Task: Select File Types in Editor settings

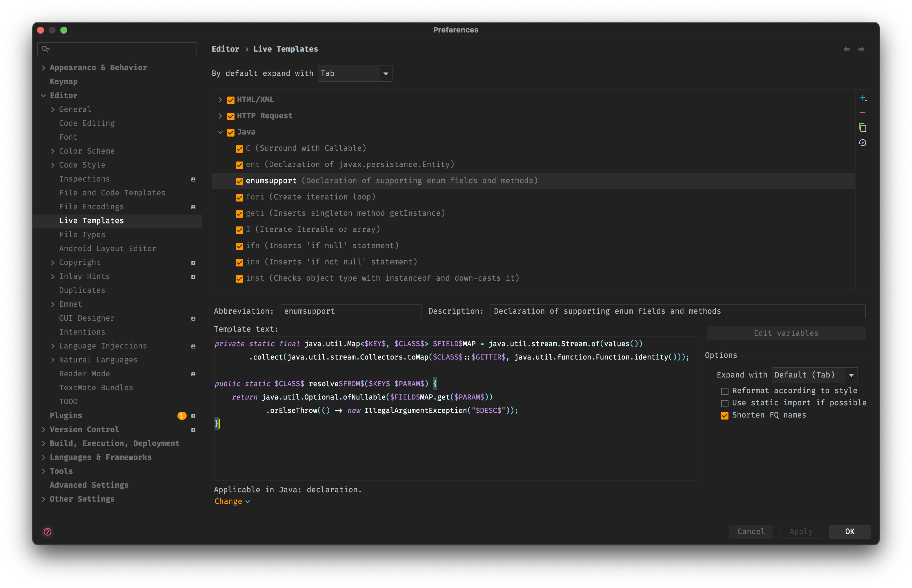Action: 82,235
